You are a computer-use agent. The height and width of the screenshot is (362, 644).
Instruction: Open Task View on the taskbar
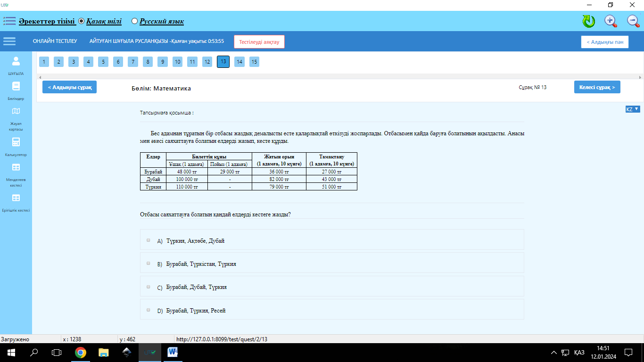pyautogui.click(x=57, y=352)
